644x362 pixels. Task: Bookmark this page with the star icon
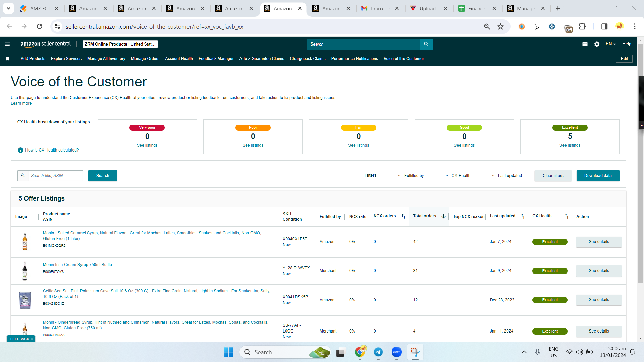[x=500, y=26]
